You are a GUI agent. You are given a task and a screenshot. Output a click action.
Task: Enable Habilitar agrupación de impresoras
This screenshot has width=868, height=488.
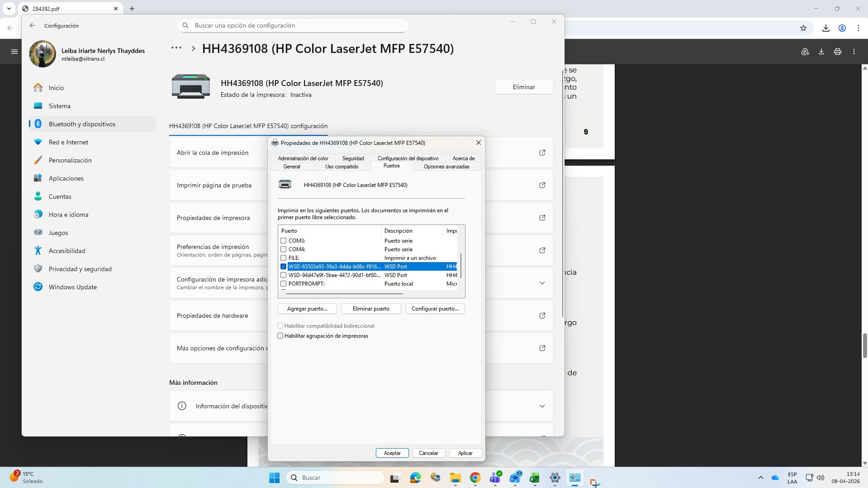280,336
